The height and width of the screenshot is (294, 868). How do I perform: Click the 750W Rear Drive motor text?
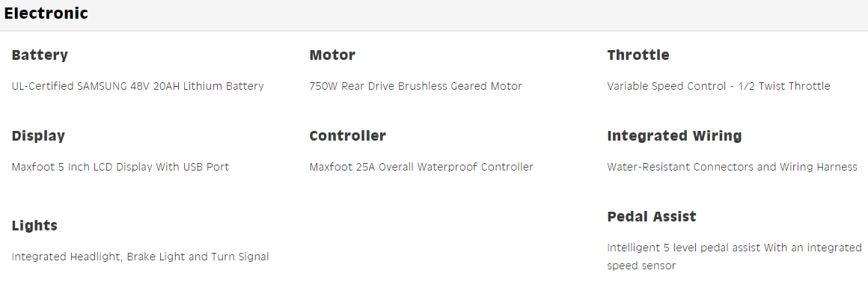point(416,86)
